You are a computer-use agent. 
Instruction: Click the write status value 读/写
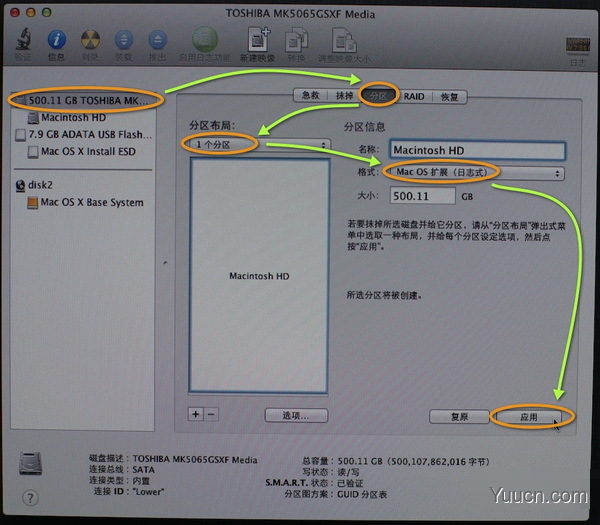pos(347,472)
